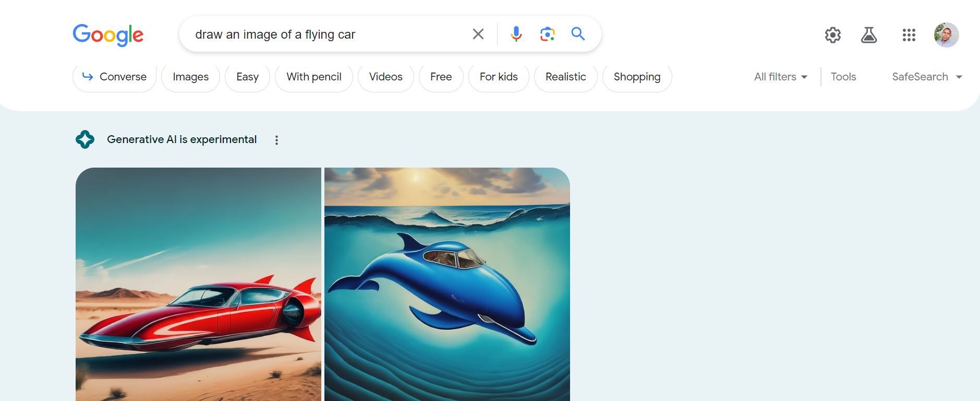Enable the For kids filter
This screenshot has height=401, width=980.
(x=499, y=77)
